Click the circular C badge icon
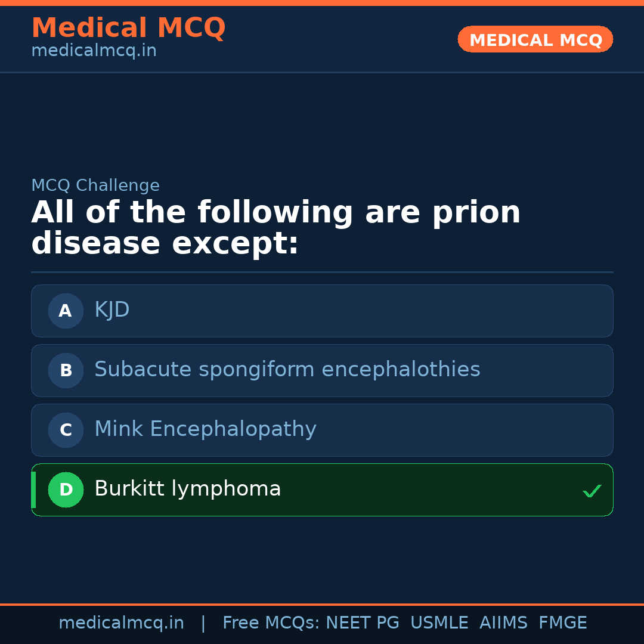Viewport: 644px width, 644px height. coord(66,430)
